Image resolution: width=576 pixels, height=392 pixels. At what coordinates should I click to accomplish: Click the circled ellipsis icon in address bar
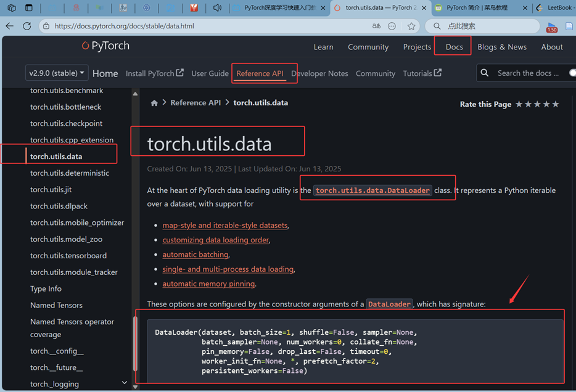click(x=392, y=26)
